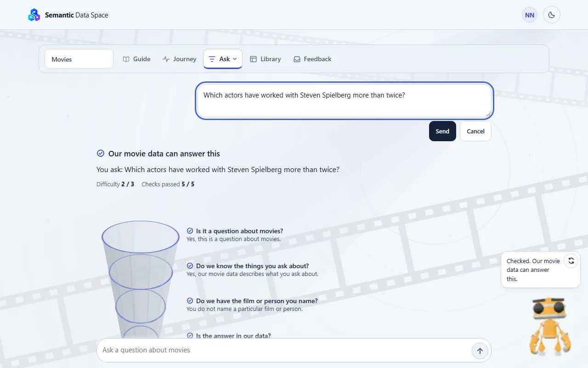
Task: Click 'Yes, this is a question about movies.'
Action: [x=233, y=239]
